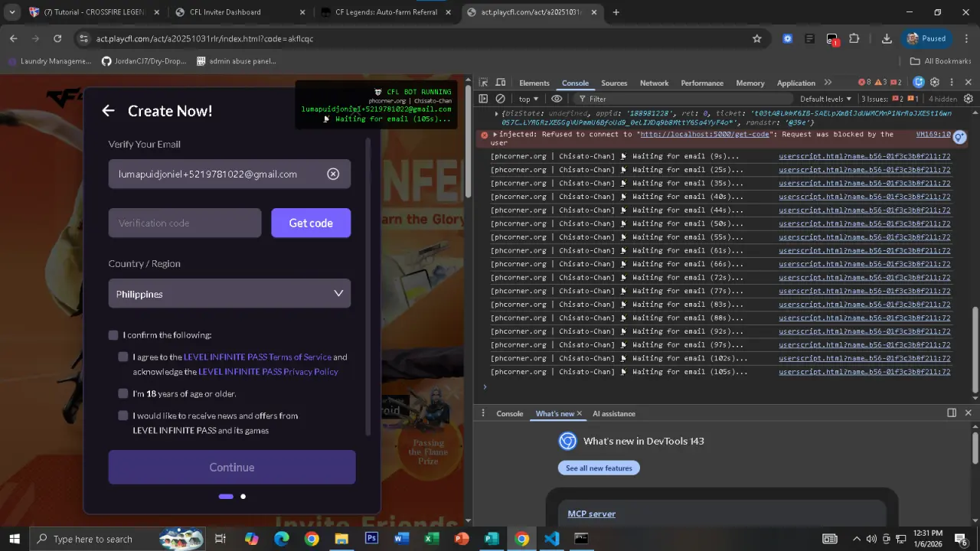
Task: Open the Chrome tab search dropdown
Action: click(x=12, y=12)
